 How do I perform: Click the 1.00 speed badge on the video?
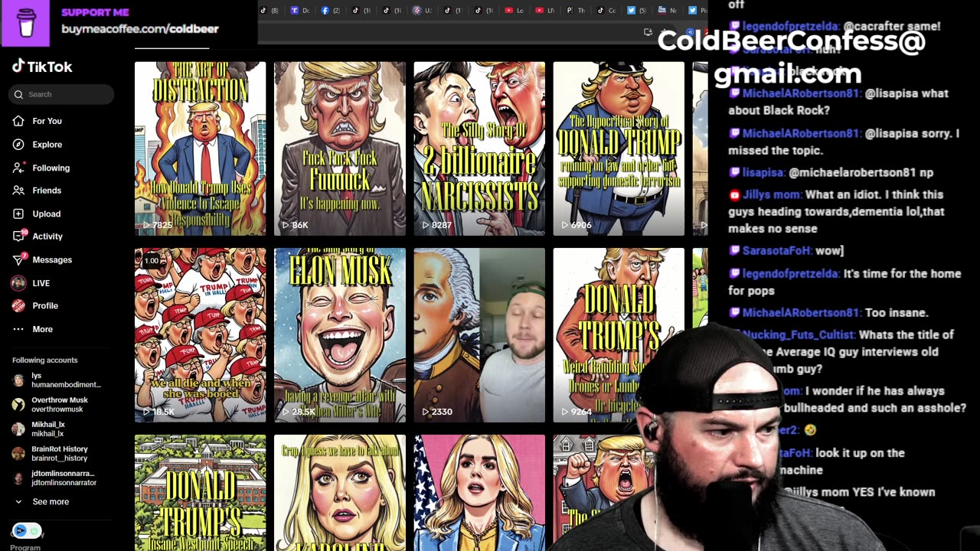point(152,261)
